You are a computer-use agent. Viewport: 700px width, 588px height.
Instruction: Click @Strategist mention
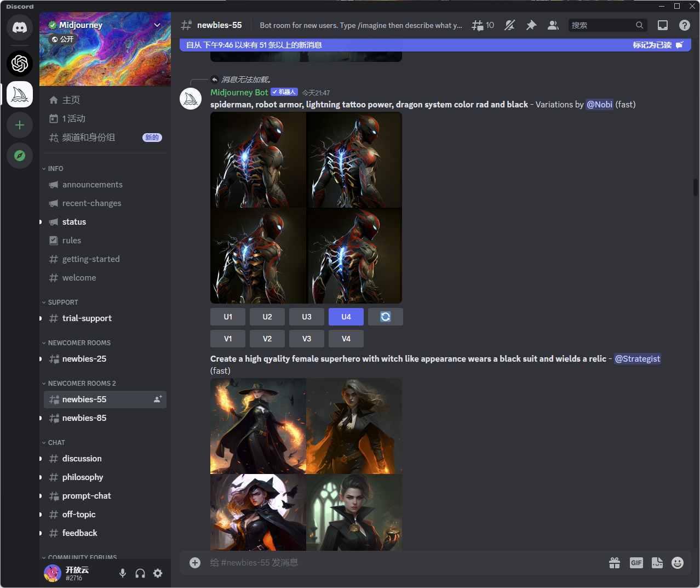click(x=638, y=358)
